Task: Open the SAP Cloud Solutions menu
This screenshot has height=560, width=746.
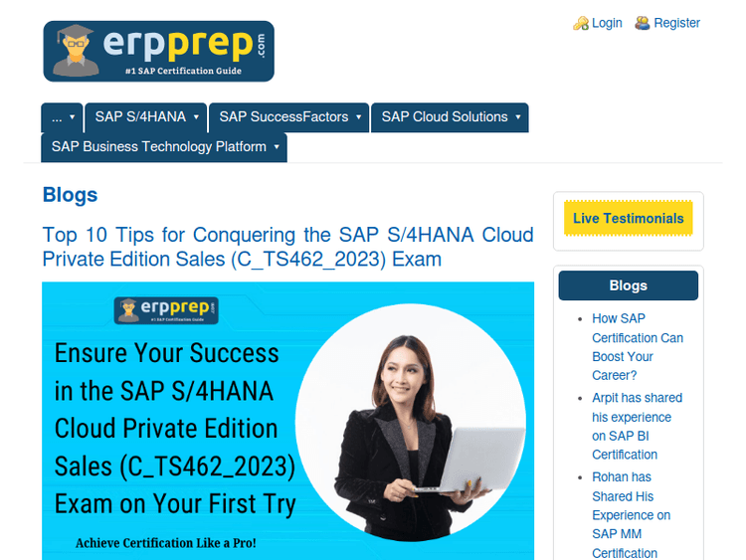Action: 450,117
